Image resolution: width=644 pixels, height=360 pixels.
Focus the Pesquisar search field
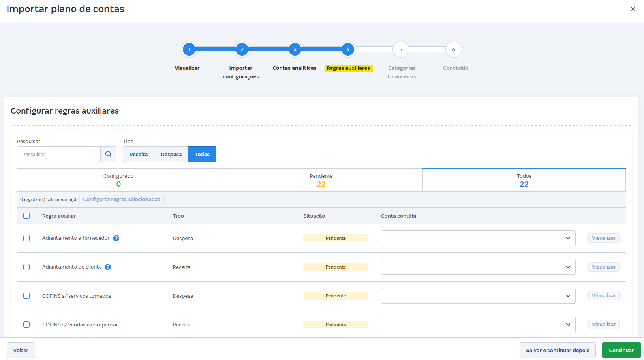click(59, 154)
